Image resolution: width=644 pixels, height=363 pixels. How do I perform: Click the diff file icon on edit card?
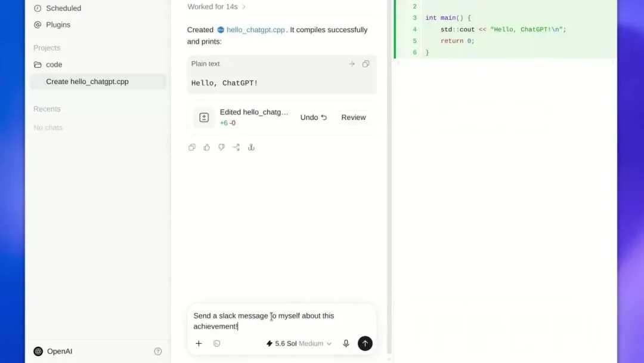[204, 117]
